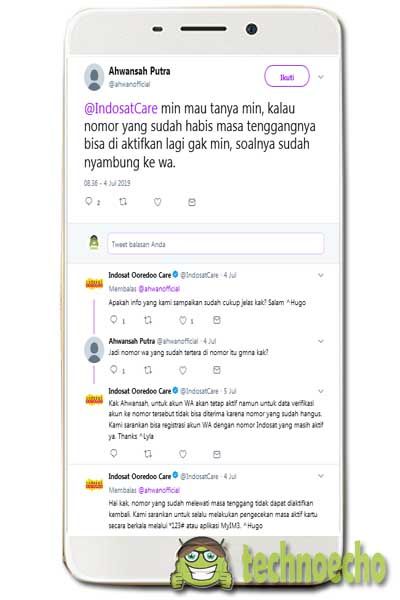Share the Lyla reply via message icon
400x600 pixels.
pyautogui.click(x=217, y=454)
